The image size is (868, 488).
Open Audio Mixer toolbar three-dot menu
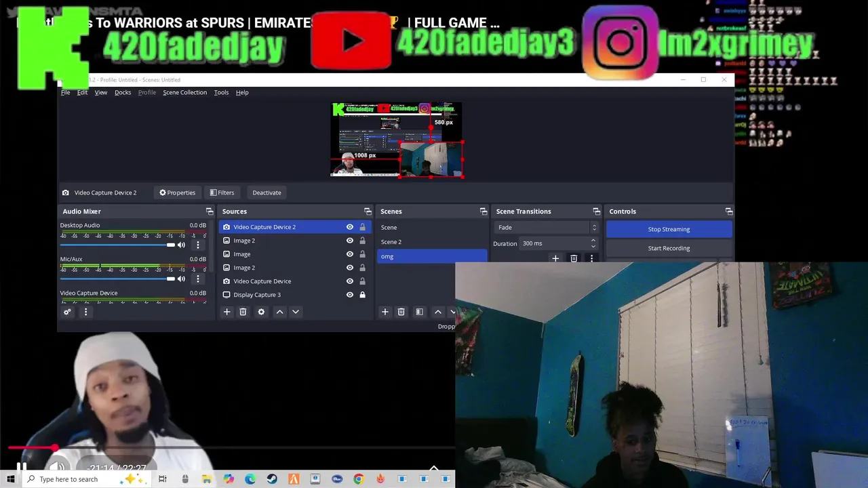85,312
